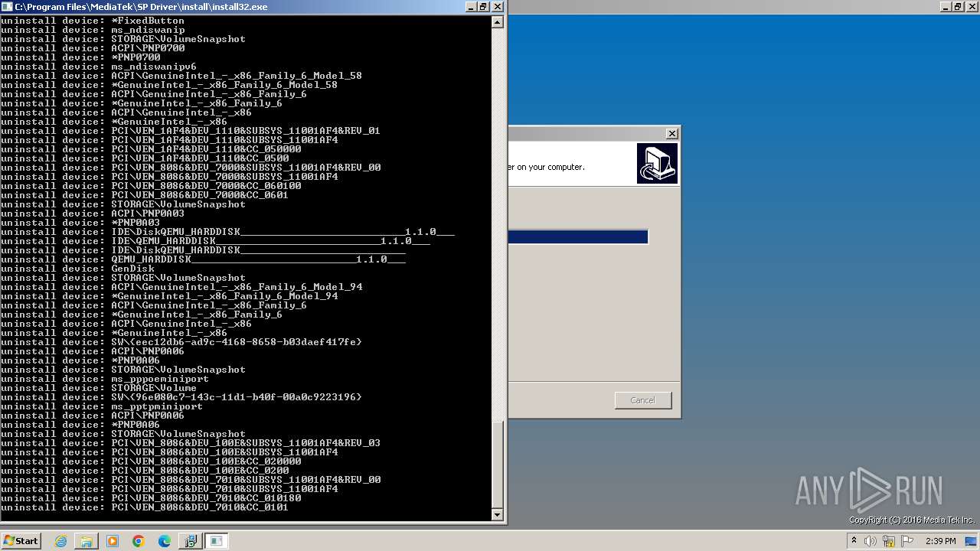The height and width of the screenshot is (551, 980).
Task: Open Windows Media Player from taskbar
Action: 113,541
